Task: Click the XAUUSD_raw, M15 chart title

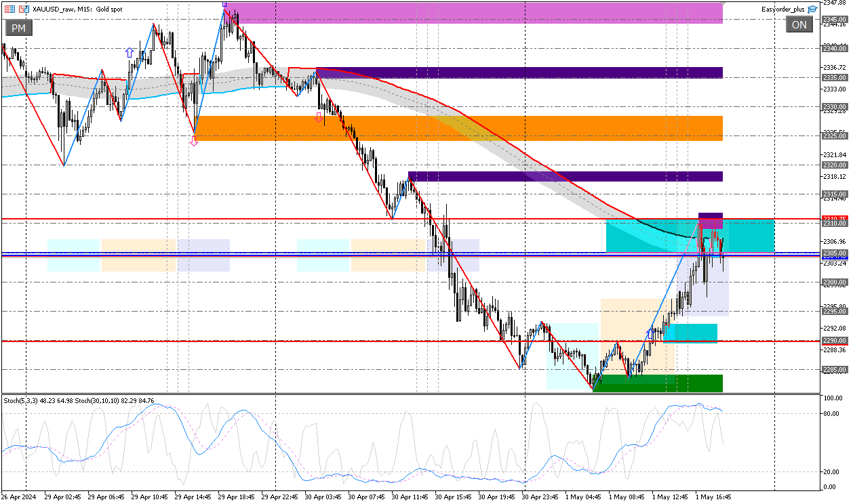Action: click(x=78, y=9)
